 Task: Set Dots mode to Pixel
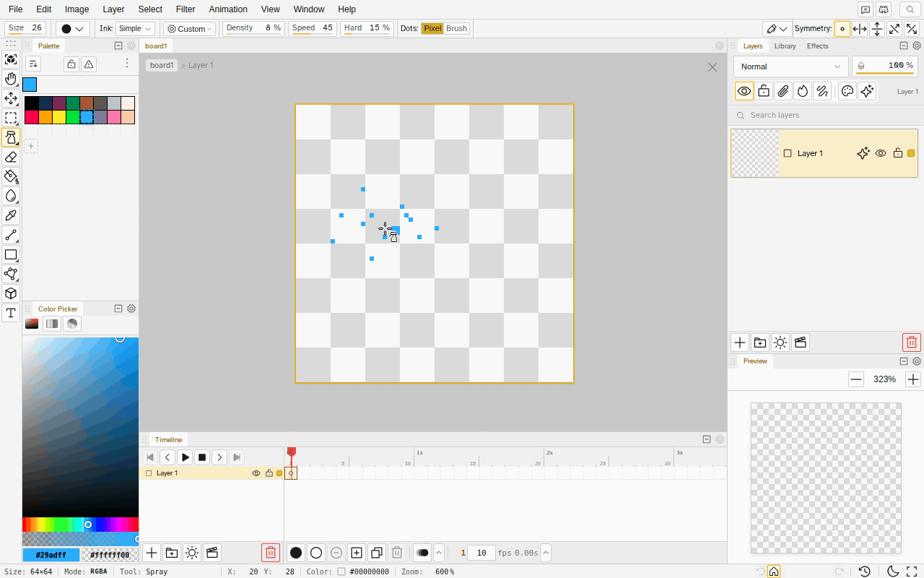(x=432, y=28)
